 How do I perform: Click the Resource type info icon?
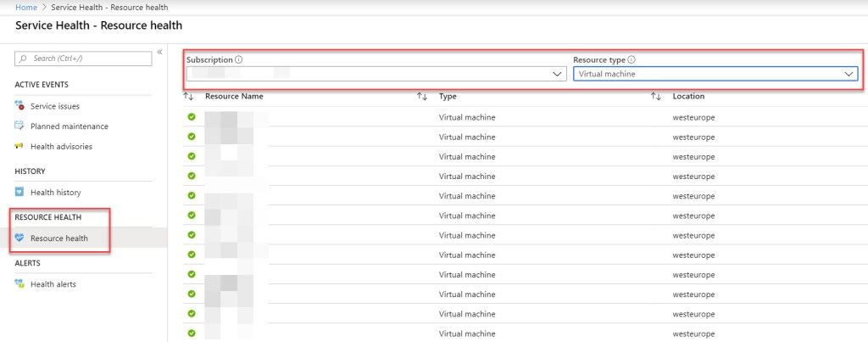(x=632, y=60)
